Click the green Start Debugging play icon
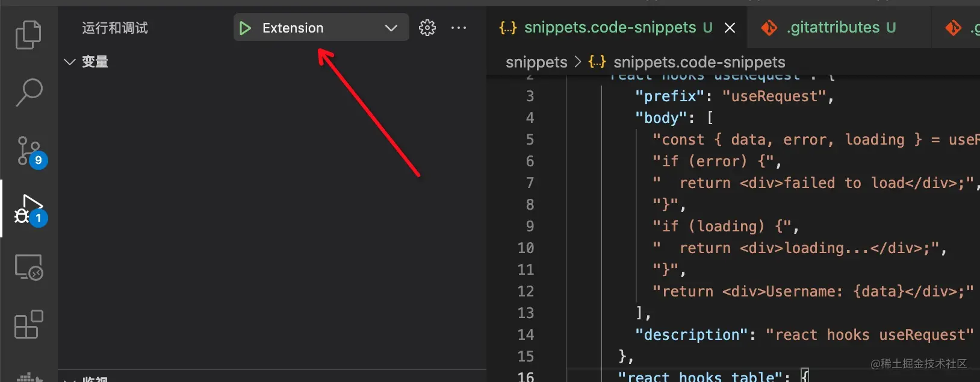The height and width of the screenshot is (382, 980). click(x=245, y=28)
